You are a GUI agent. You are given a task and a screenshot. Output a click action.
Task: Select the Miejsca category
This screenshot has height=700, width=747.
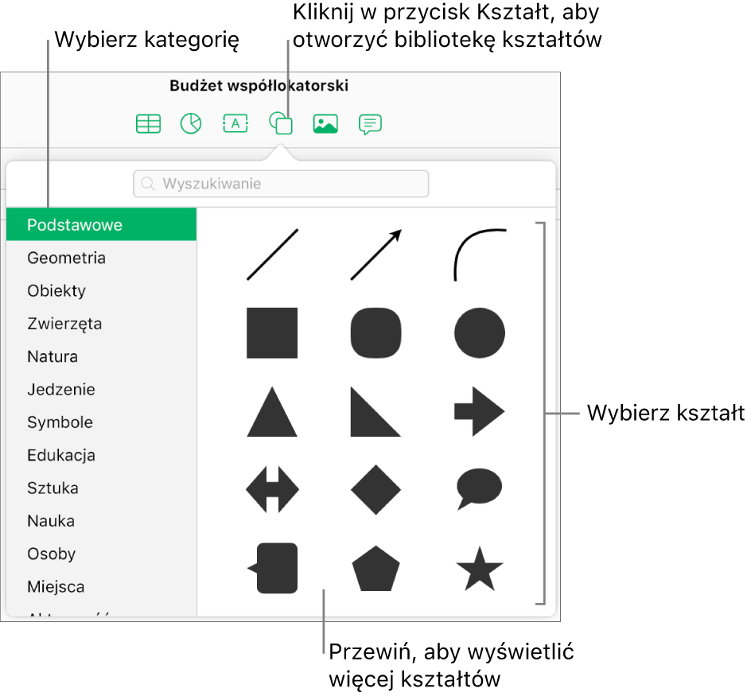(x=102, y=586)
